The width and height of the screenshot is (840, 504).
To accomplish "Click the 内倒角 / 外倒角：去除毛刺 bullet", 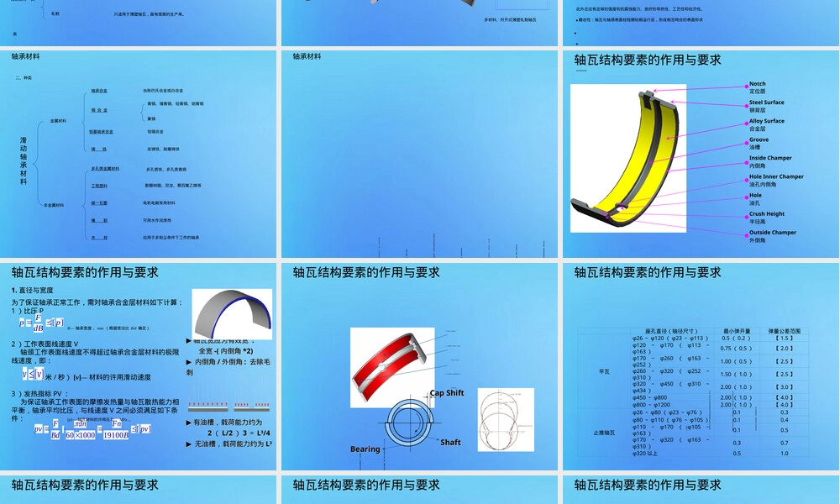I will tap(228, 366).
